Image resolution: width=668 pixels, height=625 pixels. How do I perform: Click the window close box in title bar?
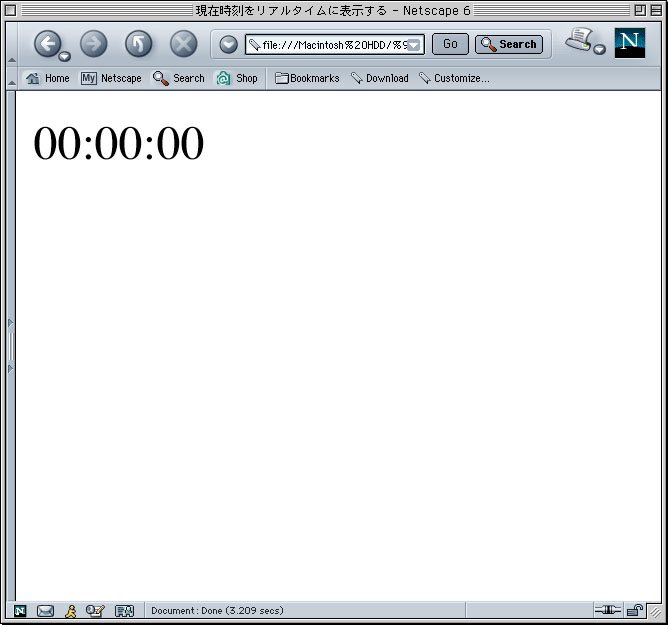(x=10, y=10)
